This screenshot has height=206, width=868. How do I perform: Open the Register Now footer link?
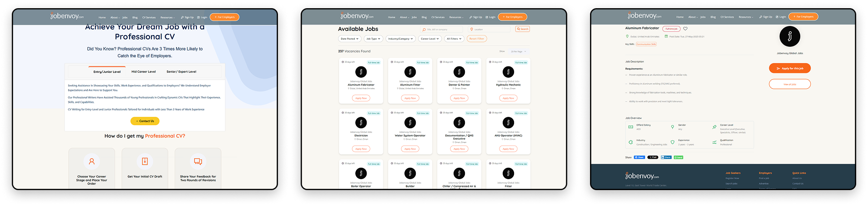[732, 178]
